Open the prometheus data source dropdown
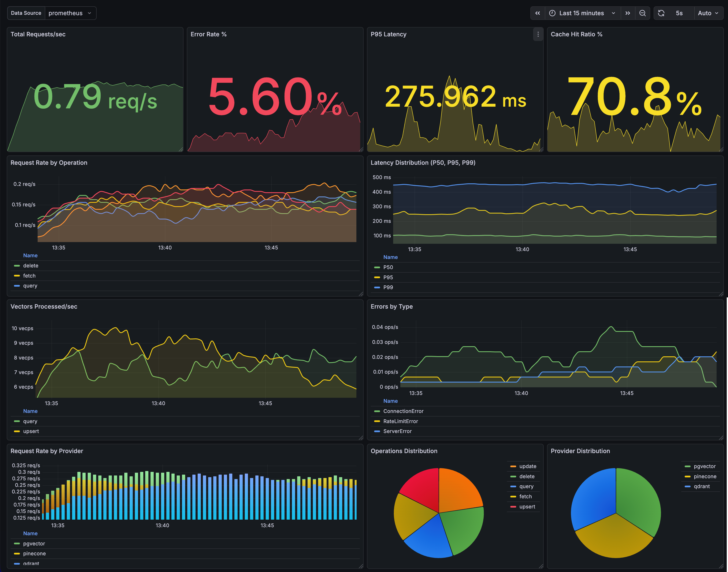The height and width of the screenshot is (572, 728). [70, 13]
